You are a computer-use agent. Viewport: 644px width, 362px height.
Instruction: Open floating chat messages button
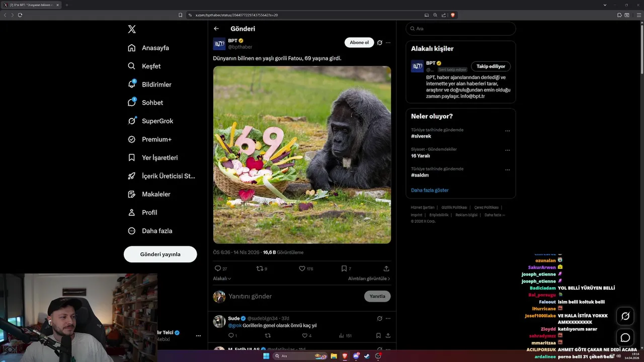[x=625, y=337]
